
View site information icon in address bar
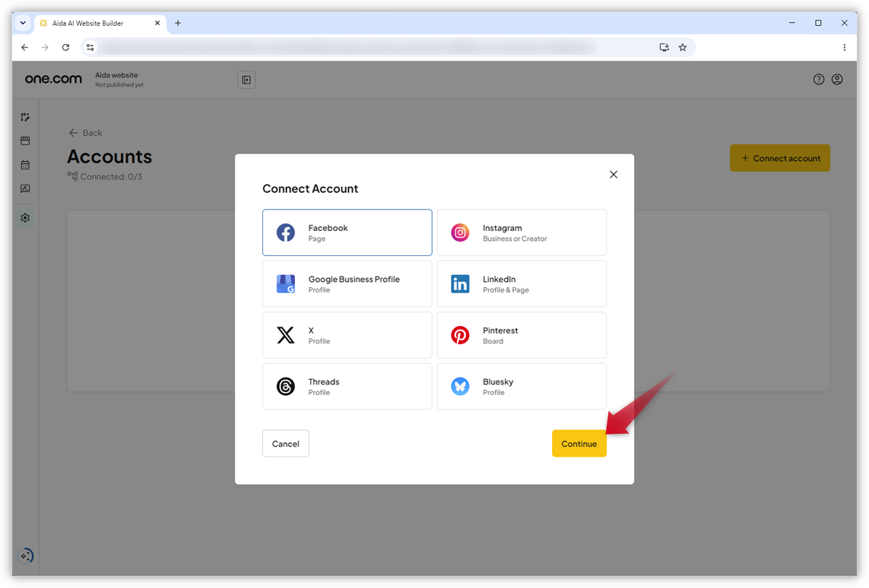[x=90, y=48]
